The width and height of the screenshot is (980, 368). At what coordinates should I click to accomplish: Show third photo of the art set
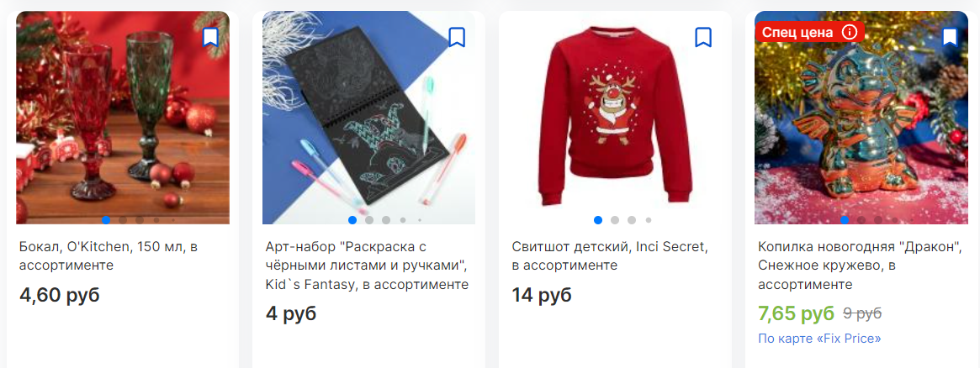coord(386,220)
